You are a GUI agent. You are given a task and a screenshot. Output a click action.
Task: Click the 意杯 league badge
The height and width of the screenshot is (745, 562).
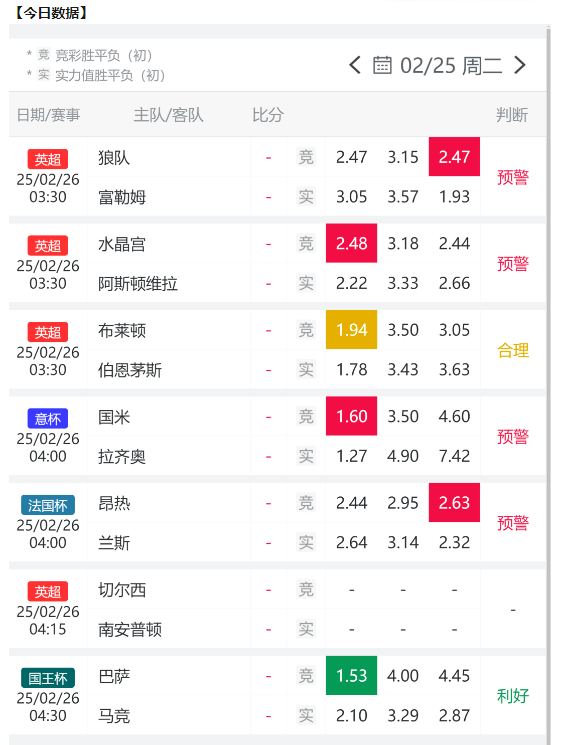click(48, 419)
